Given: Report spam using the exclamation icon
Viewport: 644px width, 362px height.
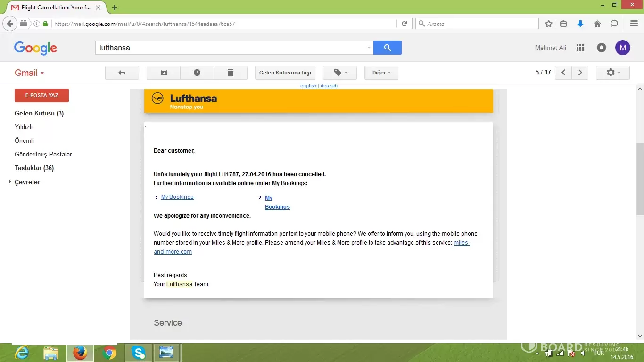Looking at the screenshot, I should click(x=197, y=73).
